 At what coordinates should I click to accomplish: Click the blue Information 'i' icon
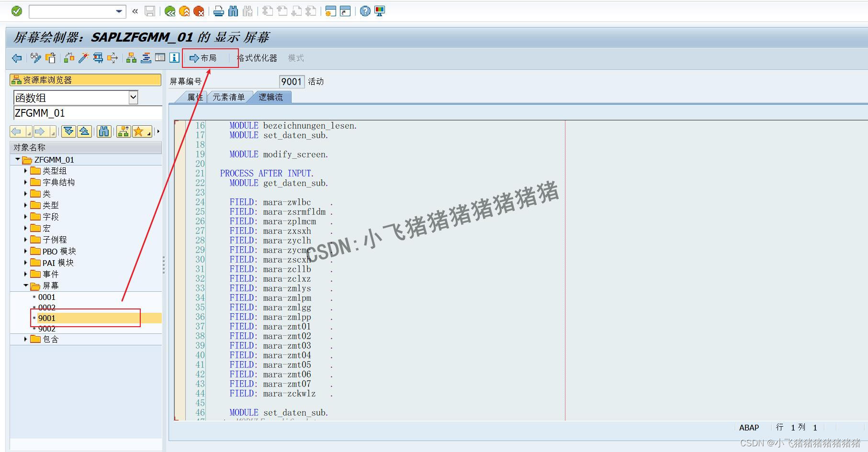pyautogui.click(x=175, y=58)
